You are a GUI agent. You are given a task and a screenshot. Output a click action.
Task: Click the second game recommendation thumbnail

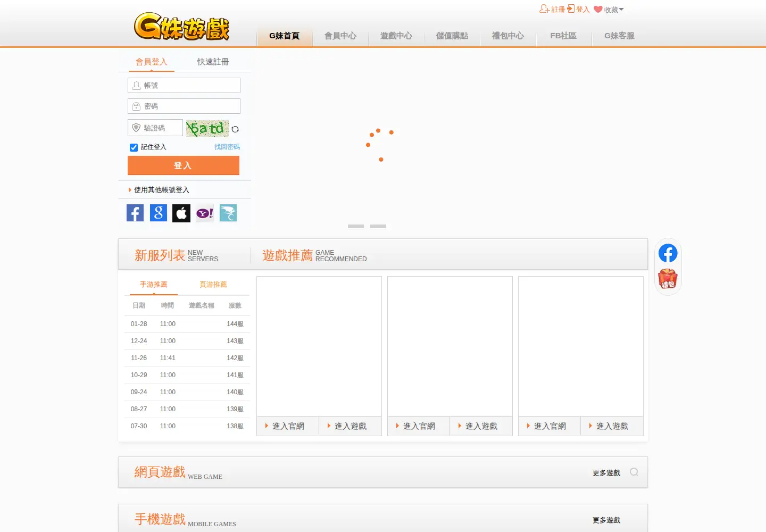[x=450, y=346]
